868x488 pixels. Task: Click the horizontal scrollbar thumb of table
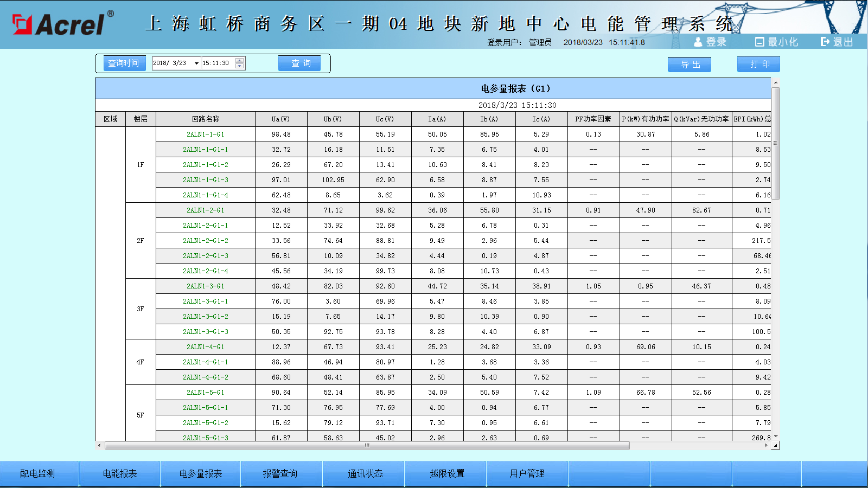coord(367,446)
